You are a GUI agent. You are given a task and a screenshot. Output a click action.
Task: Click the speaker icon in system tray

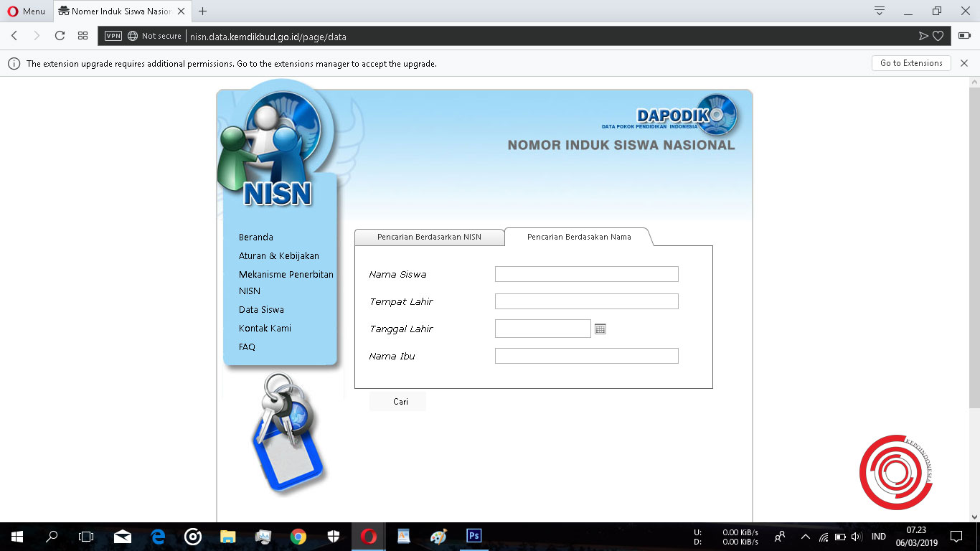click(x=856, y=536)
